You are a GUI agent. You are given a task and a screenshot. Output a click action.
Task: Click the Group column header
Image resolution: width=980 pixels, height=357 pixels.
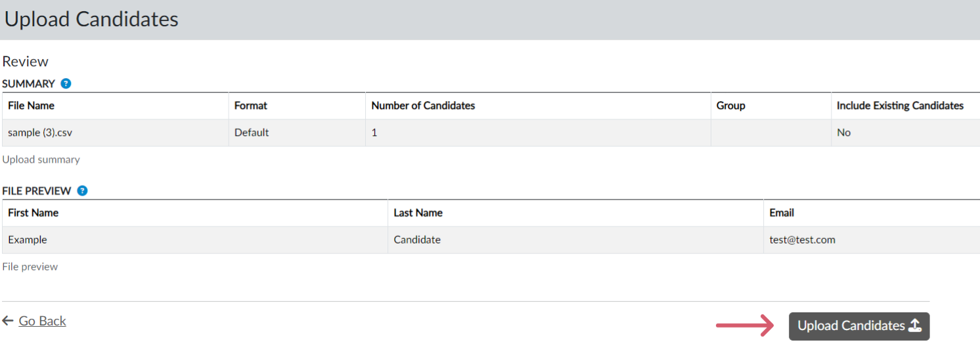(730, 106)
